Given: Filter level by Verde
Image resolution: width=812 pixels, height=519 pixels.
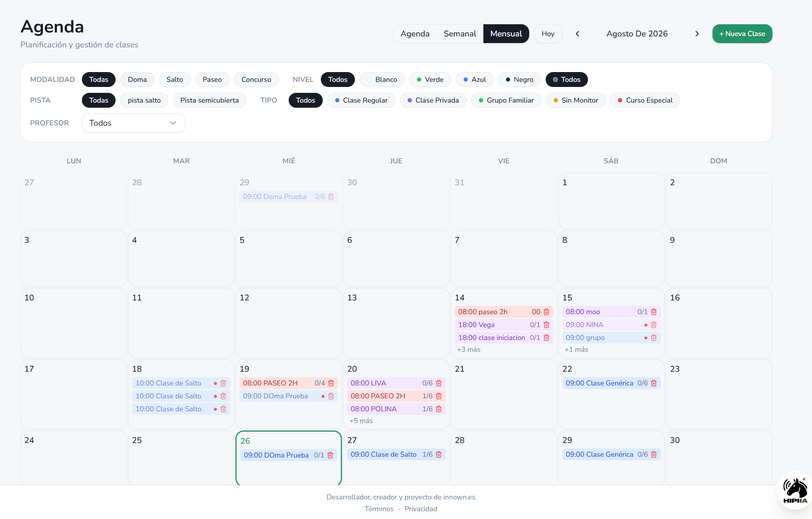Looking at the screenshot, I should [x=430, y=80].
